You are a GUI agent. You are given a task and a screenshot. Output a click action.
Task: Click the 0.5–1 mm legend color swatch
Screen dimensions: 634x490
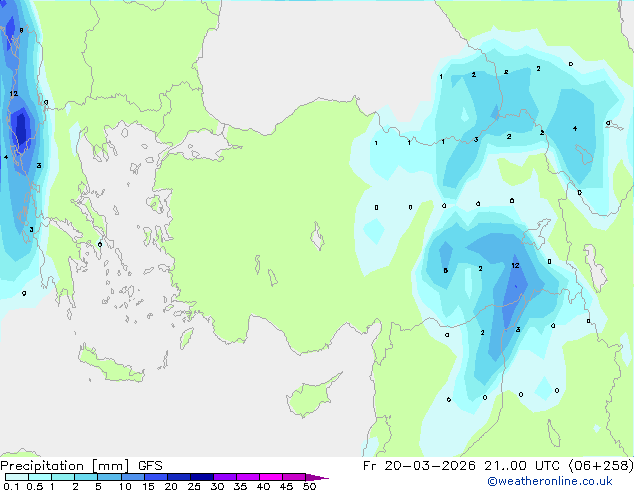(x=40, y=477)
